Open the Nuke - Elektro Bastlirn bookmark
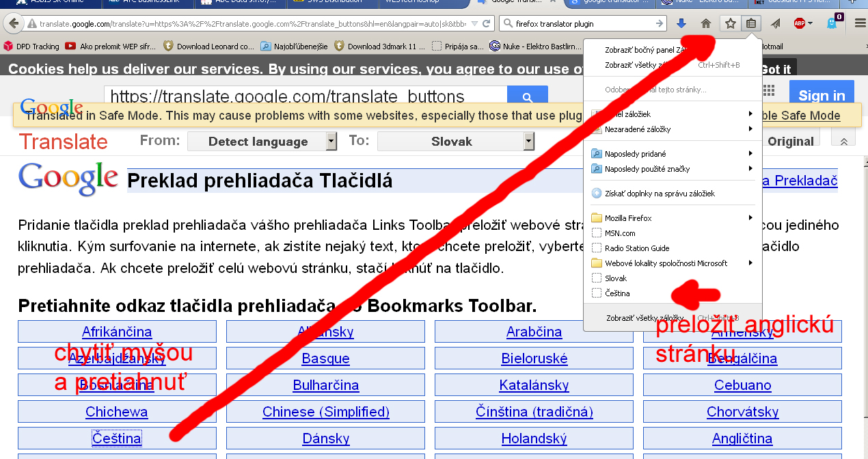 [537, 47]
